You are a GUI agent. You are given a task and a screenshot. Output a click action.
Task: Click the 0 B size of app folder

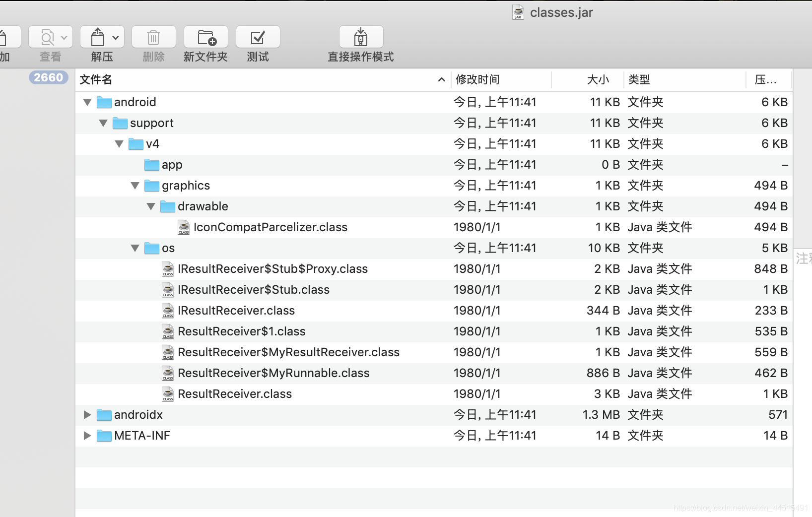(611, 165)
